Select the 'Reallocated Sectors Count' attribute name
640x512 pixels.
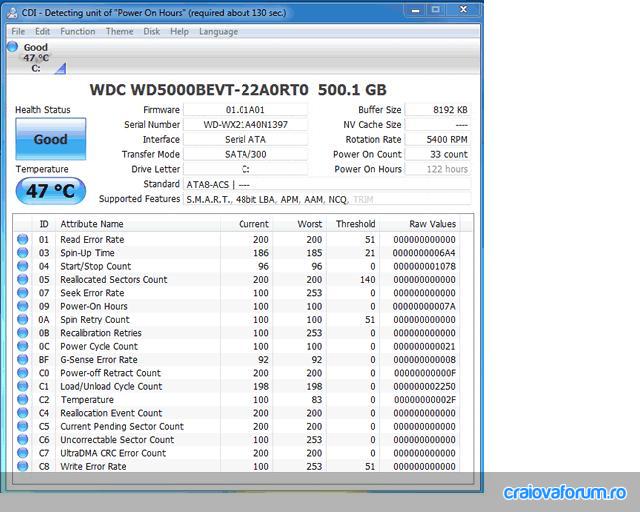(x=114, y=280)
